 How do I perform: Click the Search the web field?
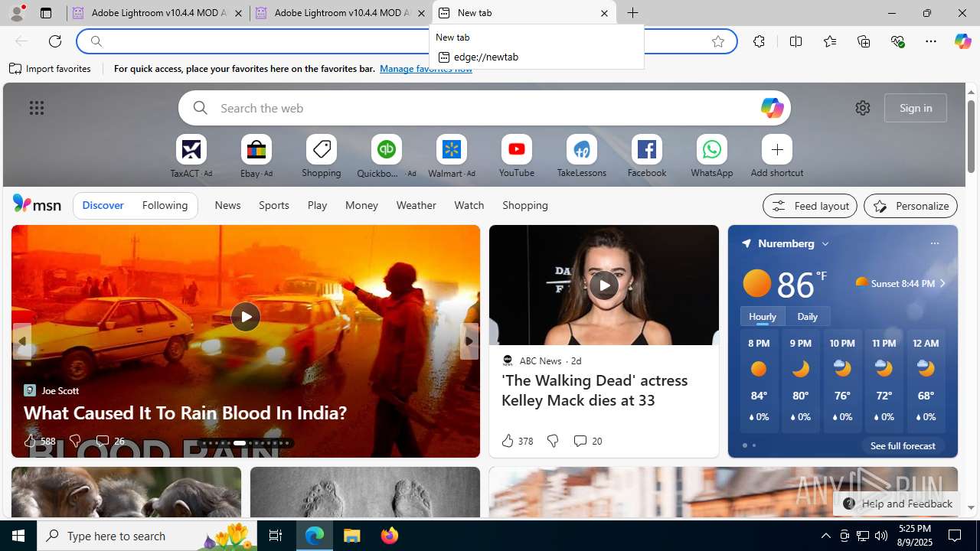click(485, 108)
